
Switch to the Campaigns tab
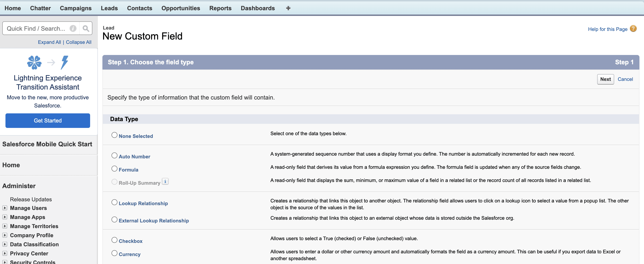(x=76, y=8)
